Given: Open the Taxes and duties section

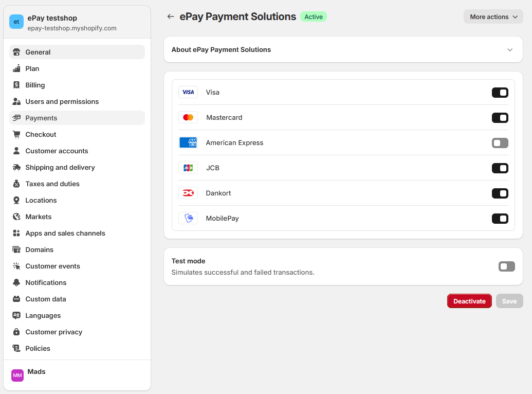Looking at the screenshot, I should pyautogui.click(x=52, y=184).
